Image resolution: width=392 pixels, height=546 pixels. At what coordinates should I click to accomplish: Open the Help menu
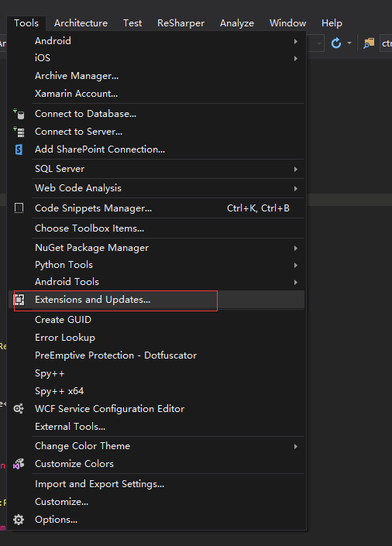(x=332, y=23)
